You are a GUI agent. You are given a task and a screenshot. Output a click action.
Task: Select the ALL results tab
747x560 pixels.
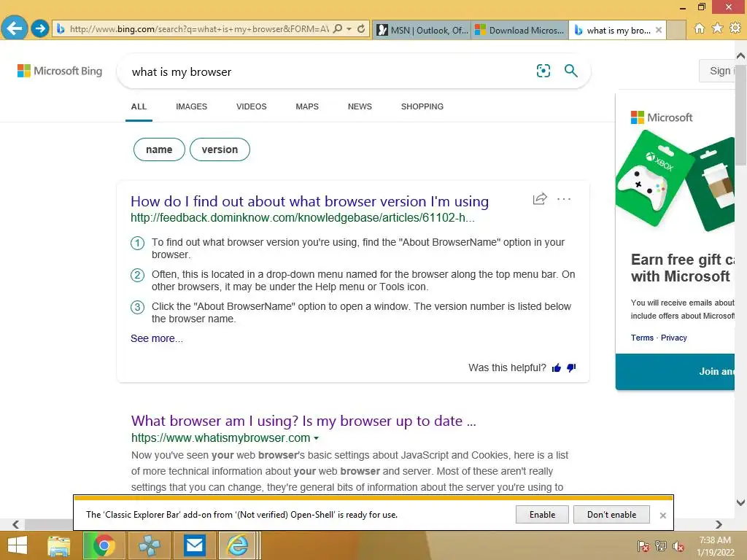point(139,106)
